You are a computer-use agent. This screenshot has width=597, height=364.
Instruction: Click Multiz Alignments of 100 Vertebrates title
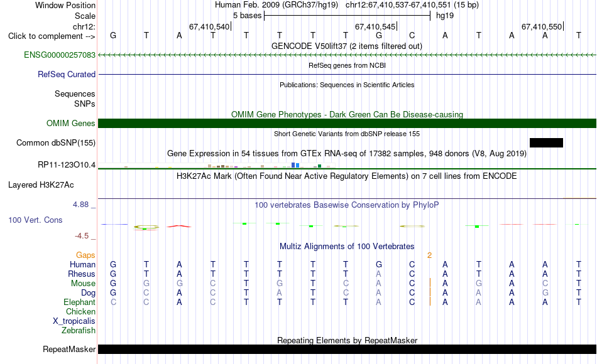pyautogui.click(x=347, y=247)
